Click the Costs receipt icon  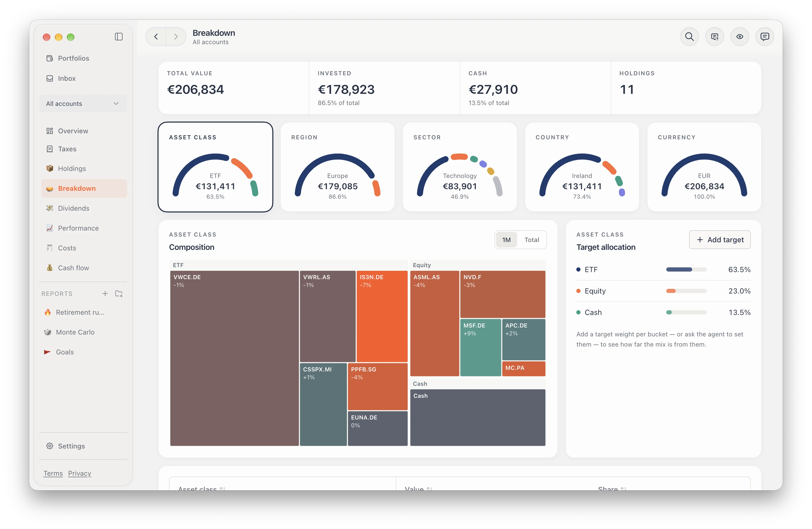50,248
